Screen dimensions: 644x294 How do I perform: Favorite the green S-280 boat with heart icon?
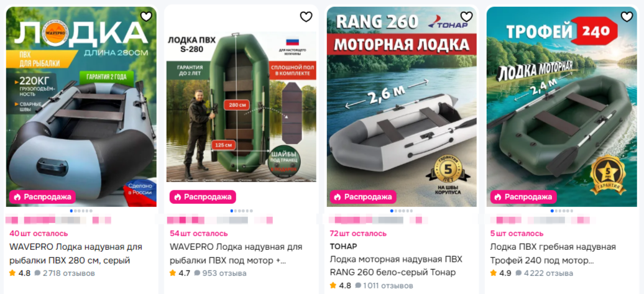coord(306,16)
